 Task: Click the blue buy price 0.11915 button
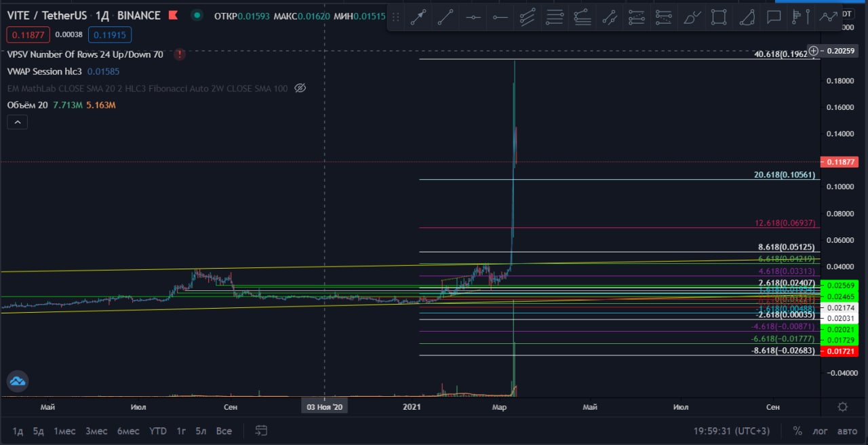pyautogui.click(x=110, y=35)
